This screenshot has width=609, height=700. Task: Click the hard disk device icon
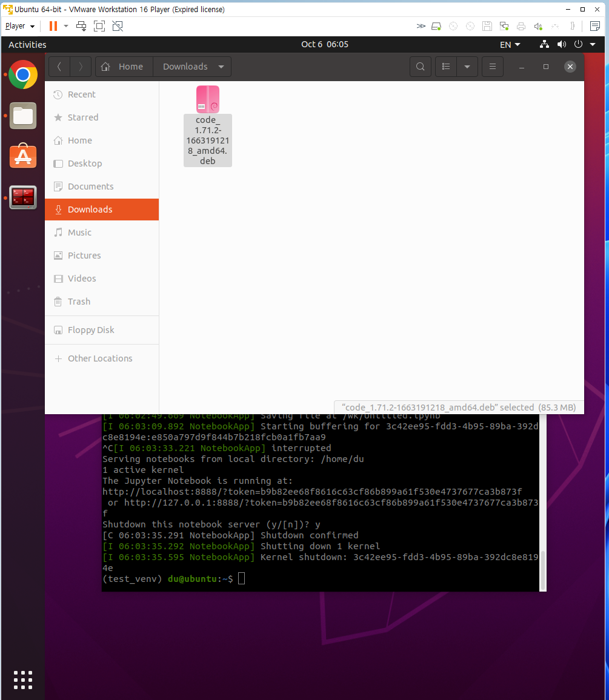pos(436,26)
